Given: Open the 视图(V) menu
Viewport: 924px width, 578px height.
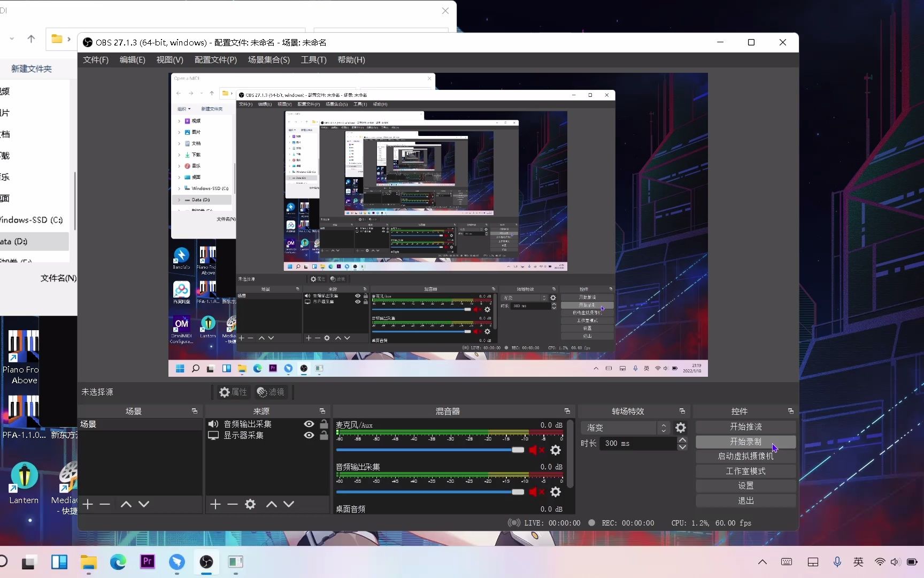Looking at the screenshot, I should point(170,60).
